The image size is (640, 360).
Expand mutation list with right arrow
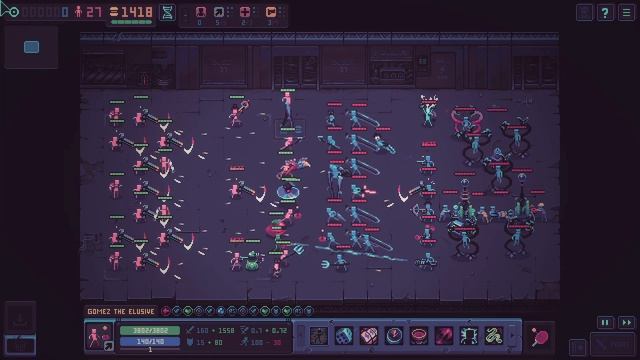(513, 336)
